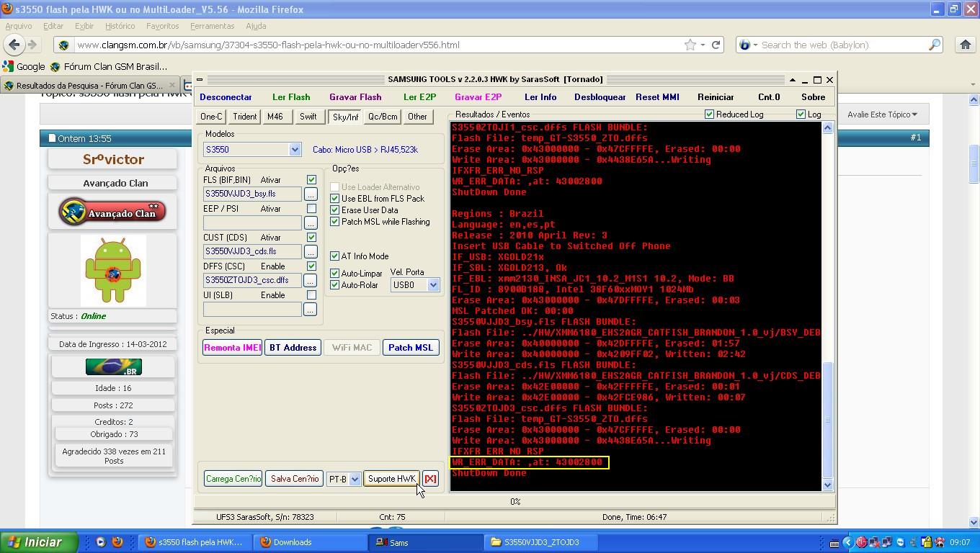980x553 pixels.
Task: Toggle Reduced Log checkbox
Action: pyautogui.click(x=709, y=114)
